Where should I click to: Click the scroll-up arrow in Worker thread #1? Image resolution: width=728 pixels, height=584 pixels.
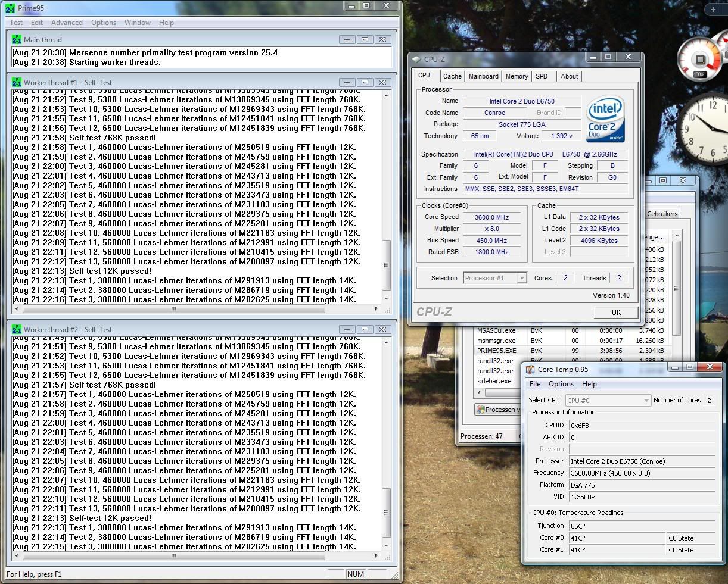coord(387,95)
